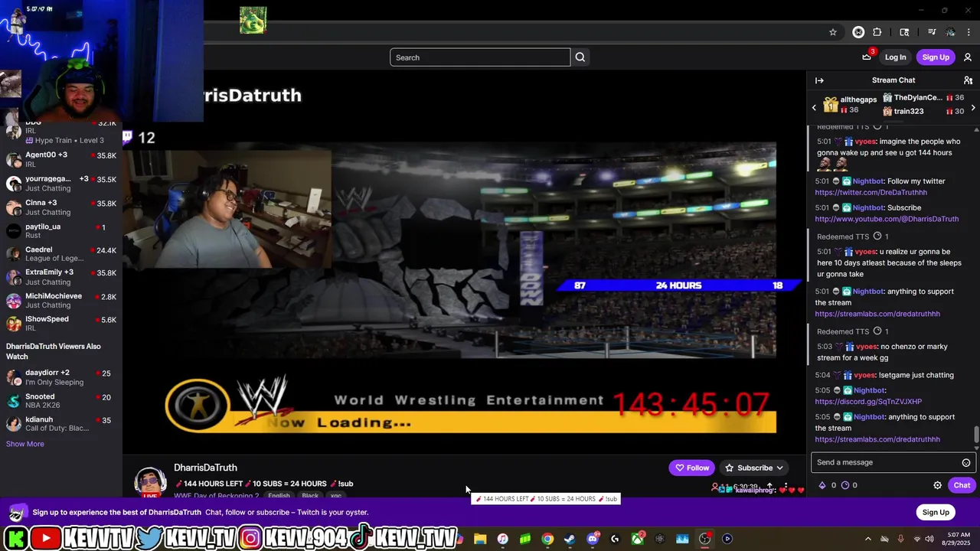980x551 pixels.
Task: Click the channel points icon
Action: [x=845, y=485]
